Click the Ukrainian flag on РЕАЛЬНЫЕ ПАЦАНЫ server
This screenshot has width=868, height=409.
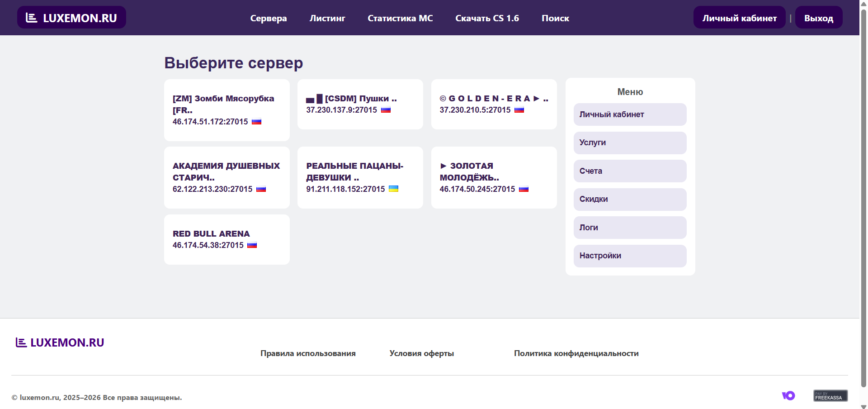(393, 189)
